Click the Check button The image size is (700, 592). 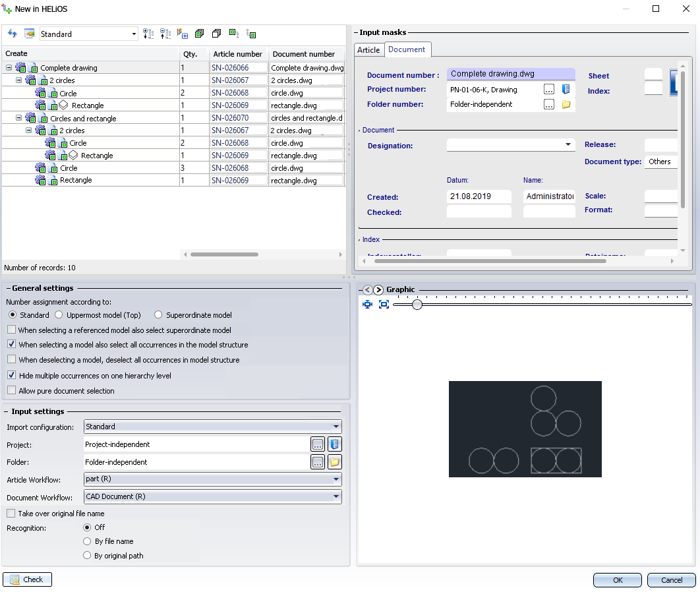(x=27, y=579)
